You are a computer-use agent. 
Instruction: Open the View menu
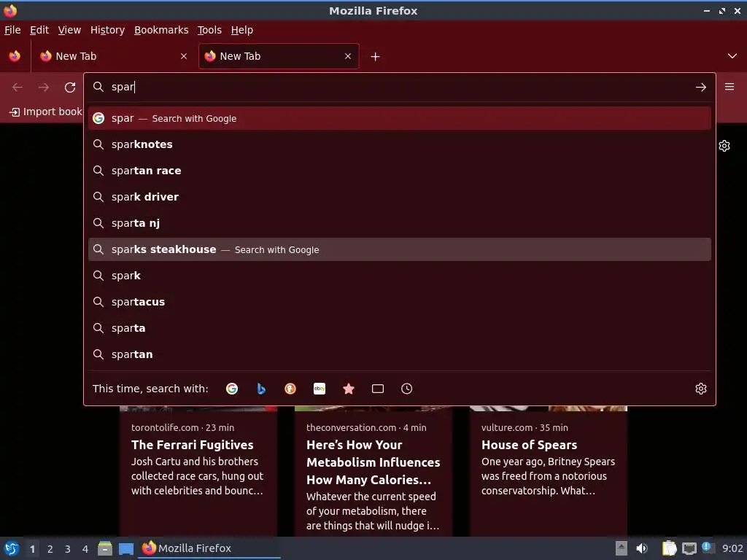69,30
